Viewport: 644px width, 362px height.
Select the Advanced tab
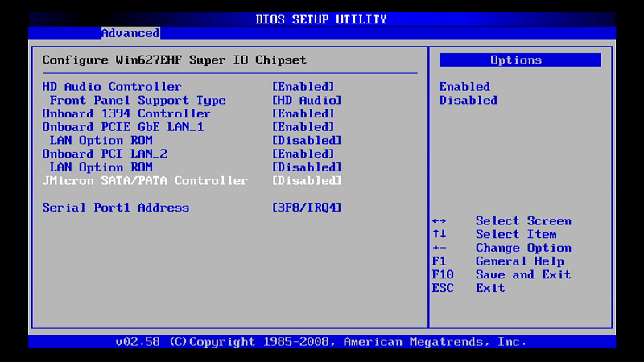(x=130, y=33)
